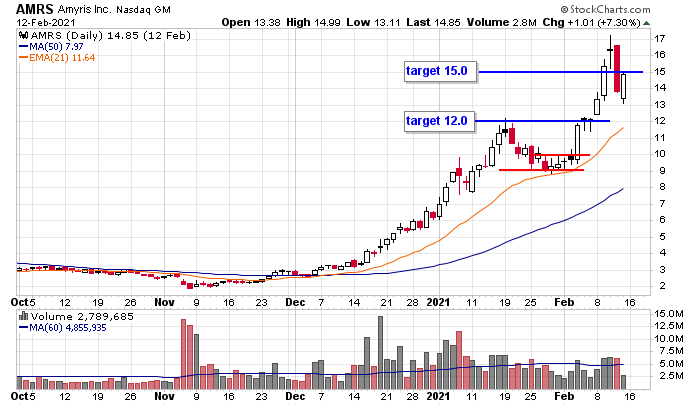Click the Low 13.11 value
This screenshot has height=405, width=700.
coord(375,22)
